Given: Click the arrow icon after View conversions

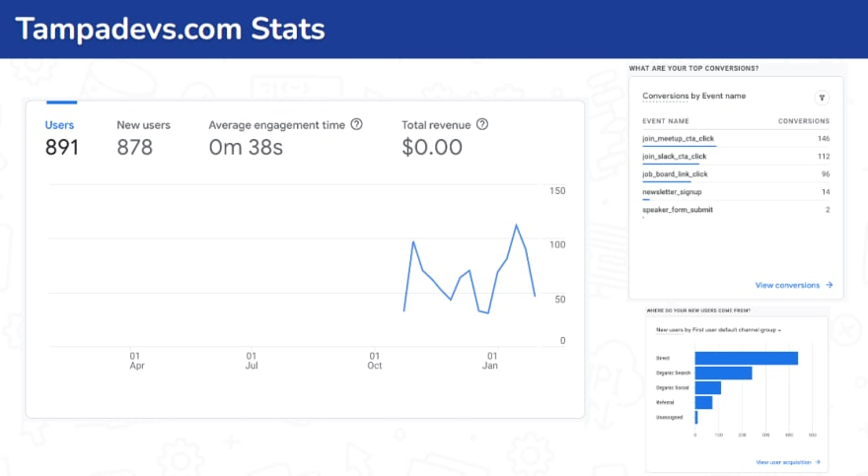Looking at the screenshot, I should tap(830, 285).
